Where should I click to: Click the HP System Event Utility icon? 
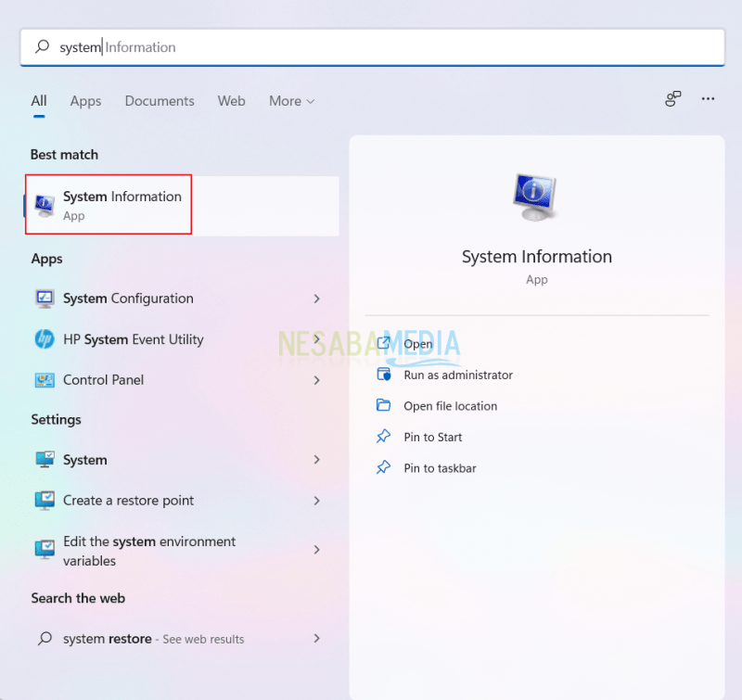45,339
